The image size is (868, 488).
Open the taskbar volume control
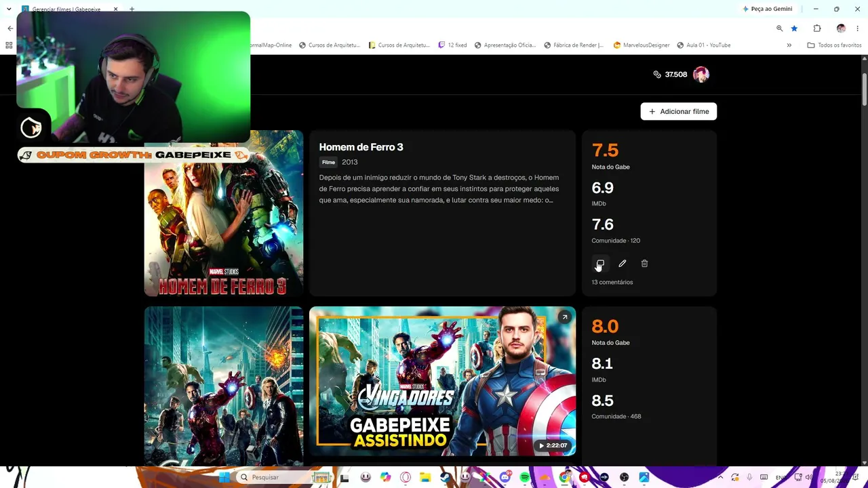pyautogui.click(x=808, y=477)
